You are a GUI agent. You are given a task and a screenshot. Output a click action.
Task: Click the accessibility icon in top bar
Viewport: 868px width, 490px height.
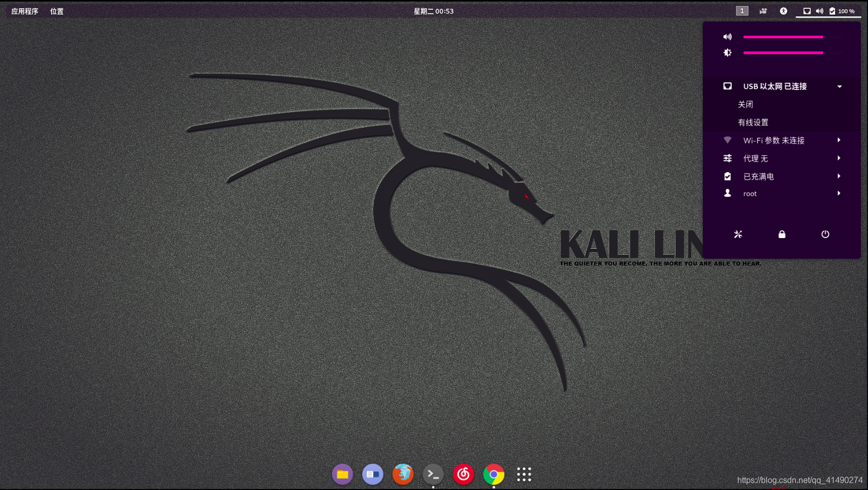784,11
